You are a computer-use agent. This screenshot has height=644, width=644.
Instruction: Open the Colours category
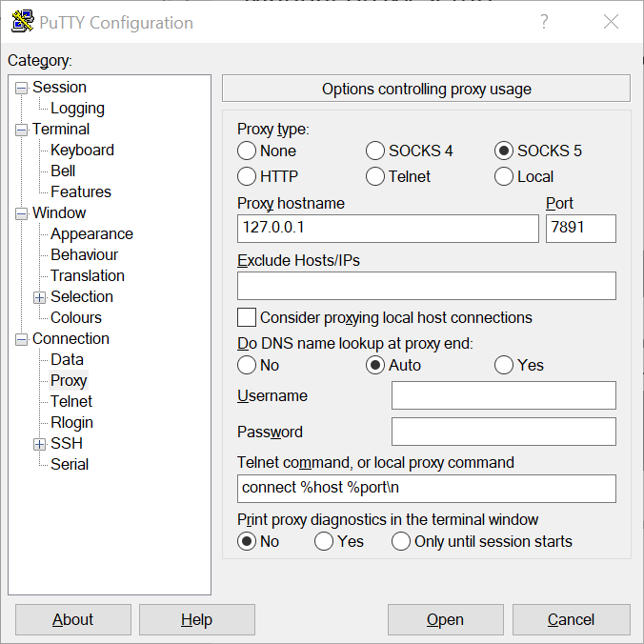point(76,317)
